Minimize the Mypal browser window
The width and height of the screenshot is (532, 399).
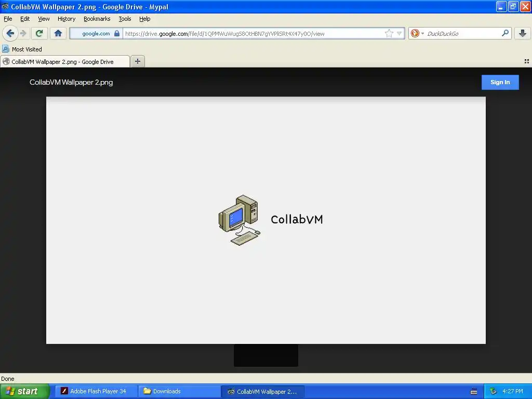(x=501, y=6)
